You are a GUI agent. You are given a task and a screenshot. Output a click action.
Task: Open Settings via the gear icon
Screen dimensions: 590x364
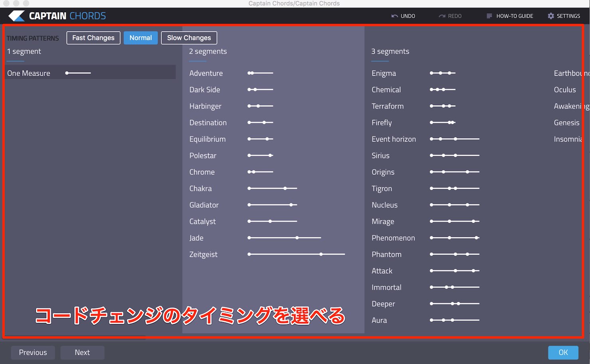point(551,16)
